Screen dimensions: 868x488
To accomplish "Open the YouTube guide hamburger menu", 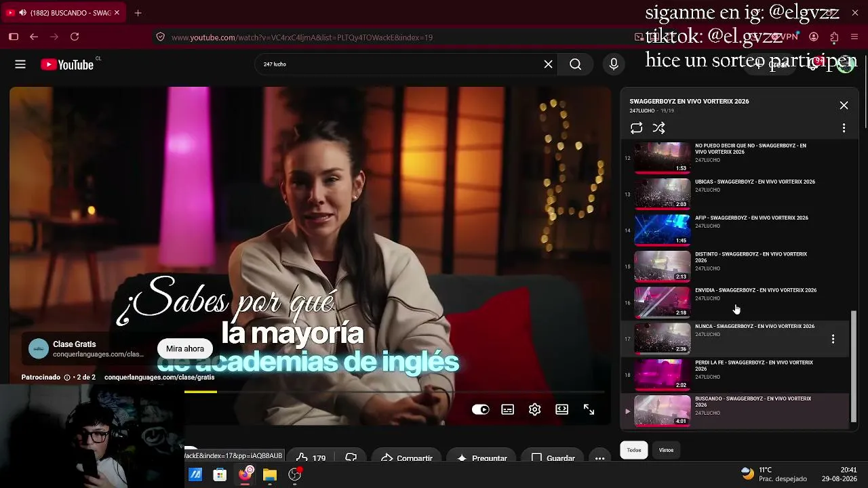I will click(20, 64).
